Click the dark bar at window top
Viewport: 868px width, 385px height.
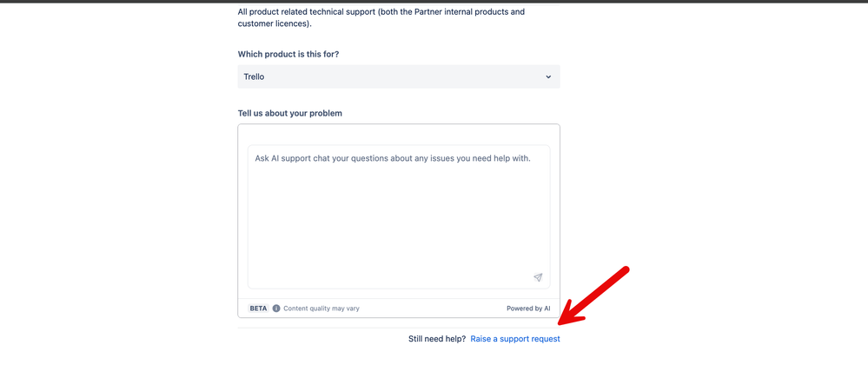click(434, 2)
